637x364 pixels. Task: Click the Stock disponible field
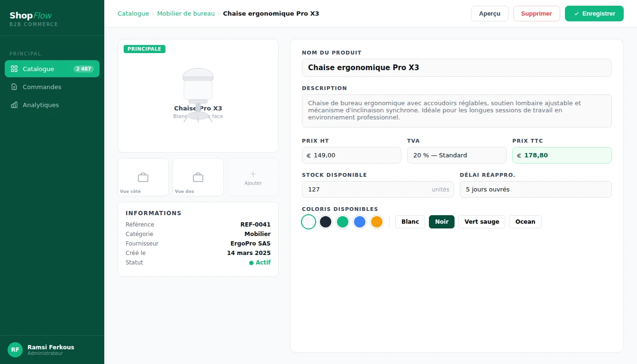378,190
